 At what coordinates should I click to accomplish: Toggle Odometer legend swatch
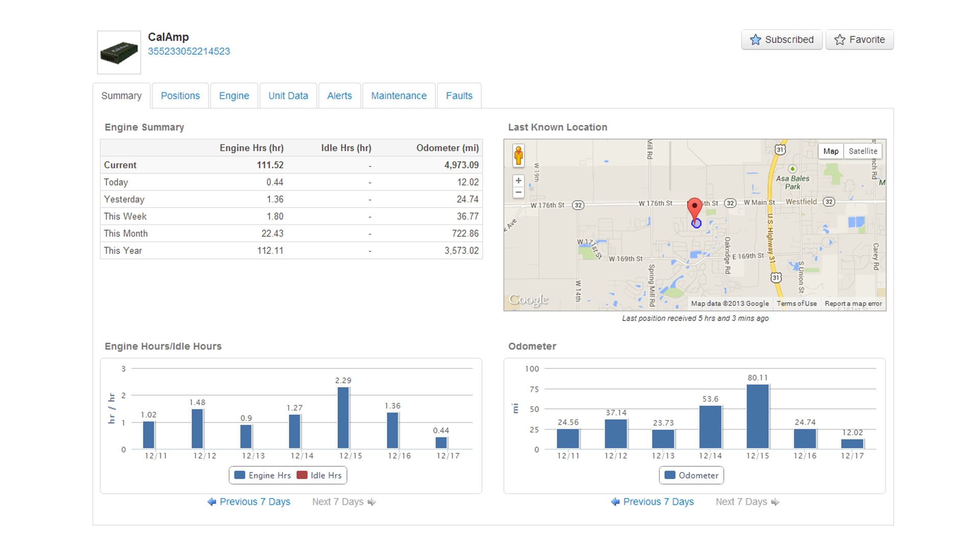tap(670, 475)
